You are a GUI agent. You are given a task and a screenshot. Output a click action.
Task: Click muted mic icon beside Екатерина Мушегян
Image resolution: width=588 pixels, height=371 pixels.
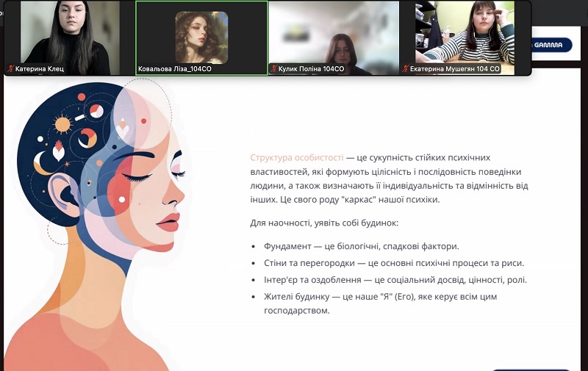[x=404, y=69]
